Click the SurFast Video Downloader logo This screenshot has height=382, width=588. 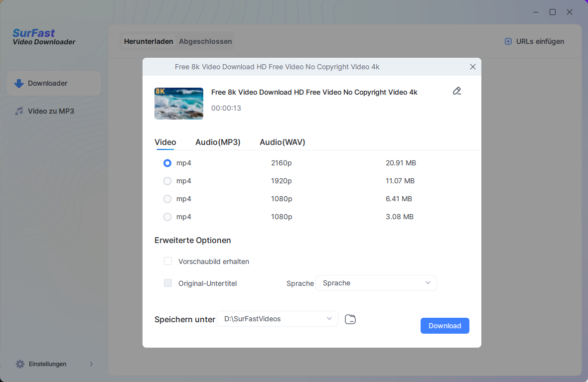[x=44, y=37]
